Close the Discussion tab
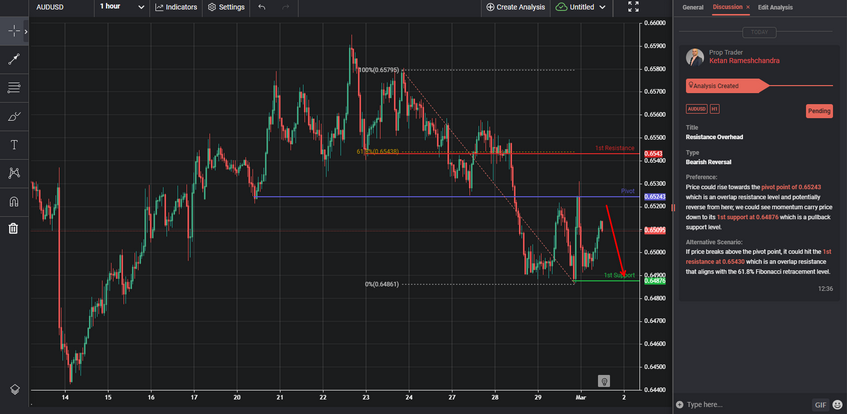This screenshot has height=414, width=847. (x=748, y=8)
